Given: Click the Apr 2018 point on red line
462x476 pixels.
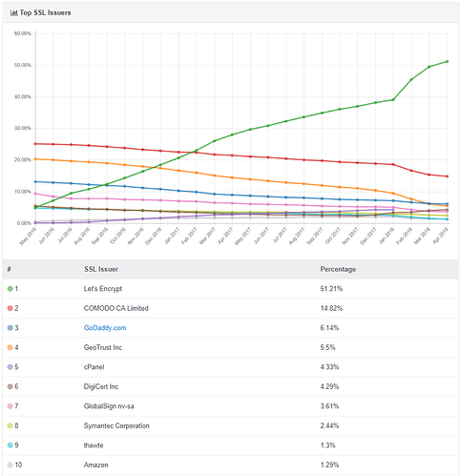Looking at the screenshot, I should [x=447, y=176].
